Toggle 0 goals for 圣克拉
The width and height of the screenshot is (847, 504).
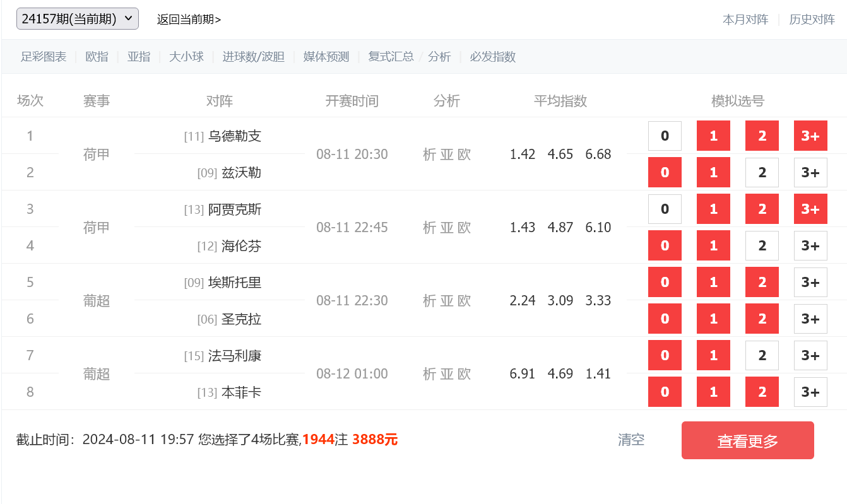click(x=665, y=319)
